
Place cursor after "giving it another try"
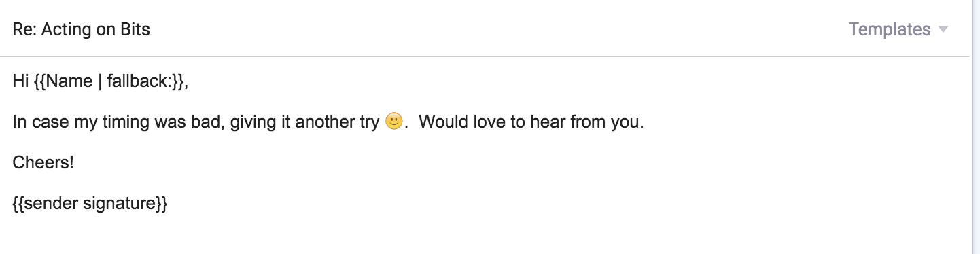[x=380, y=122]
